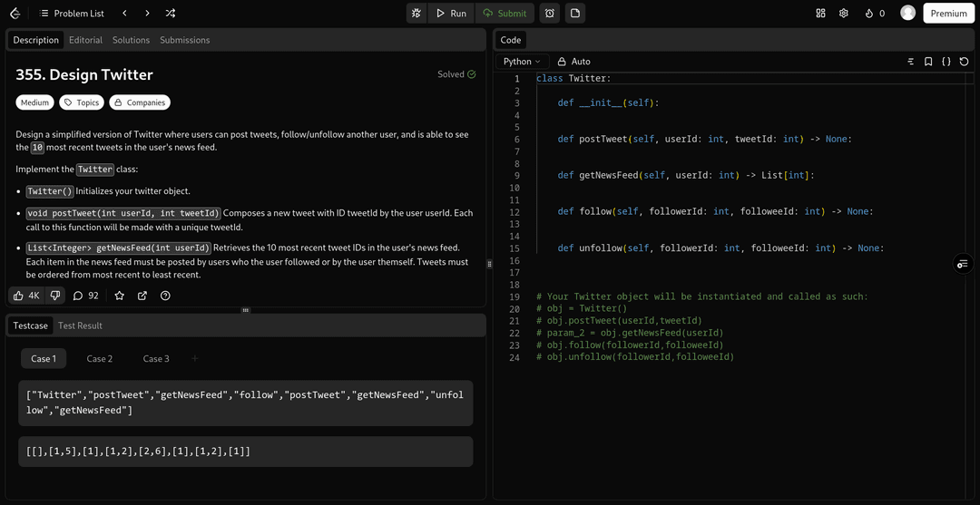
Task: Expand the Companies tag
Action: pos(140,102)
